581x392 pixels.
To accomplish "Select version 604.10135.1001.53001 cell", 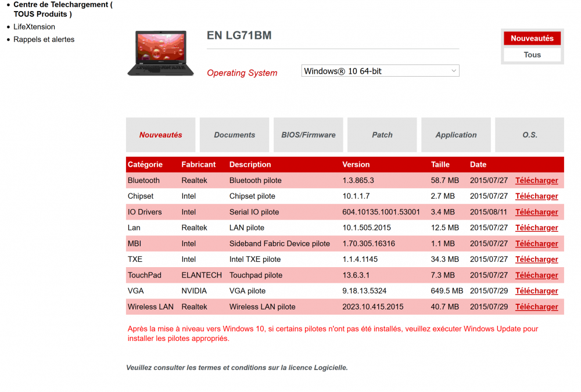I will [x=381, y=212].
